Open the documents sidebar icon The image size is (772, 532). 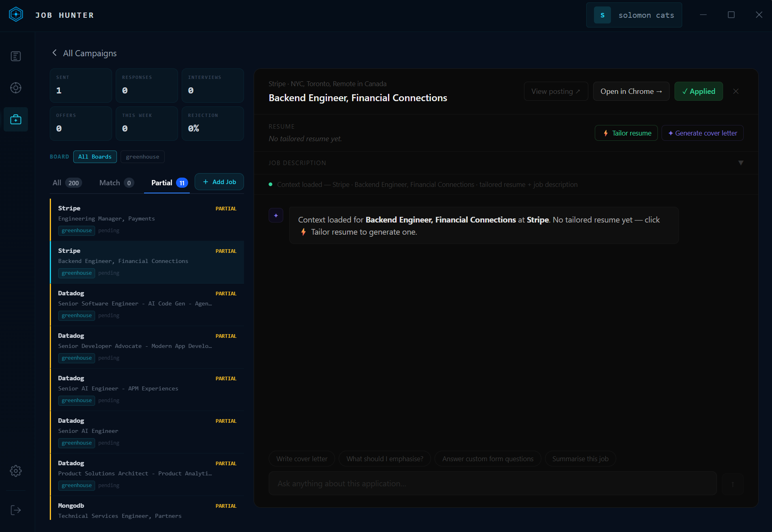16,56
